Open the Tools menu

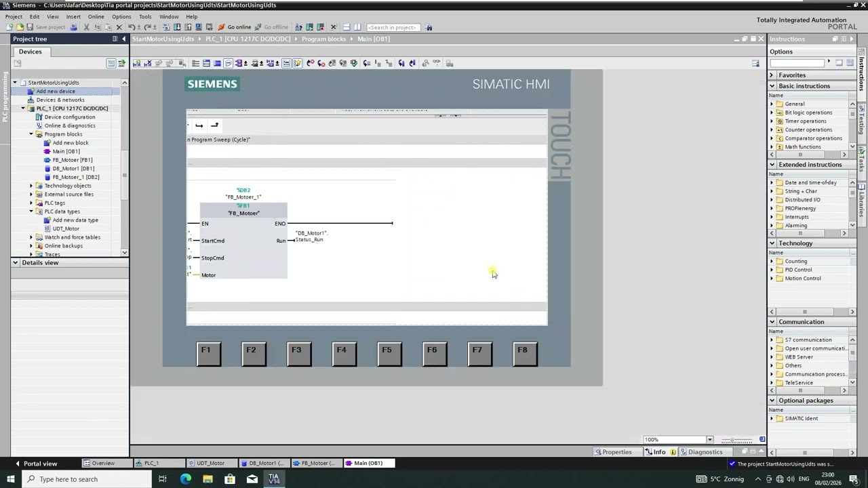(x=145, y=16)
